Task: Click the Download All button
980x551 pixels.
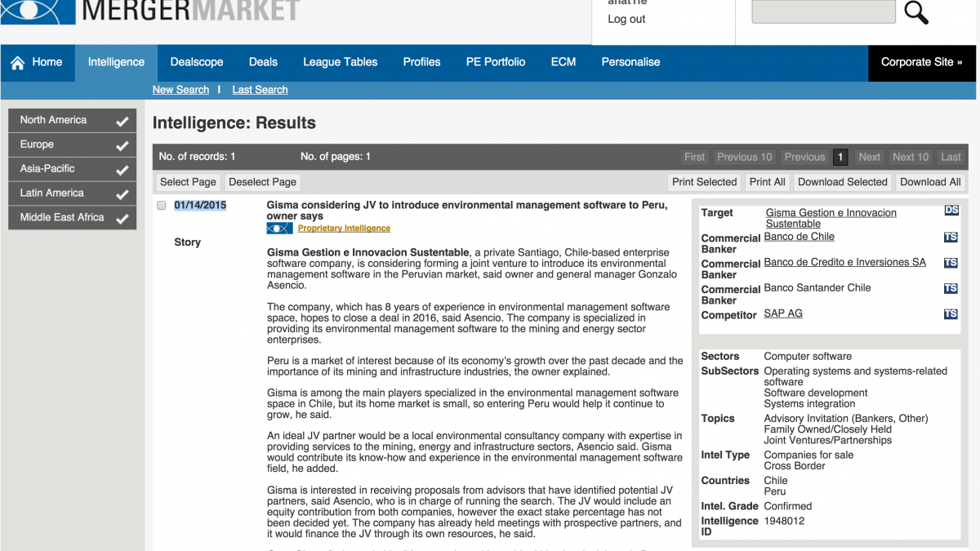Action: click(930, 182)
